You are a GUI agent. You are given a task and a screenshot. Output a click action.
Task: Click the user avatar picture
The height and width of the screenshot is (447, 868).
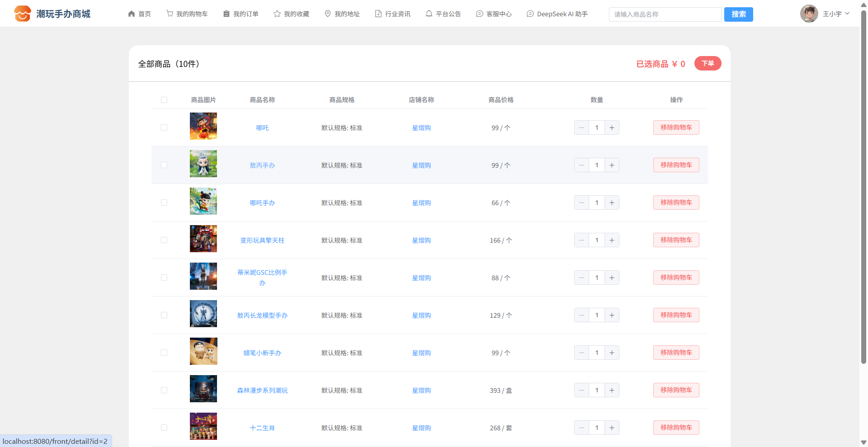809,14
